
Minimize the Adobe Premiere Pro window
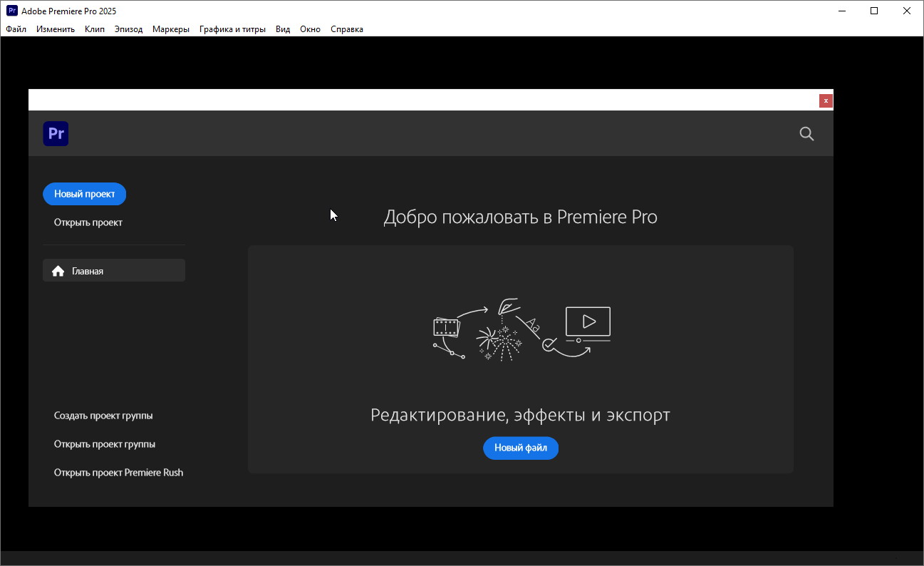(x=841, y=11)
